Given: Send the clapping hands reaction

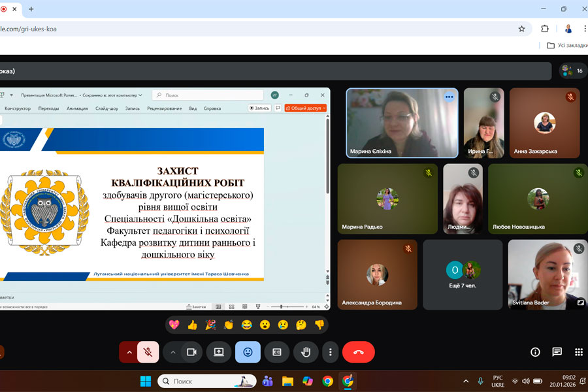Looking at the screenshot, I should pos(229,325).
